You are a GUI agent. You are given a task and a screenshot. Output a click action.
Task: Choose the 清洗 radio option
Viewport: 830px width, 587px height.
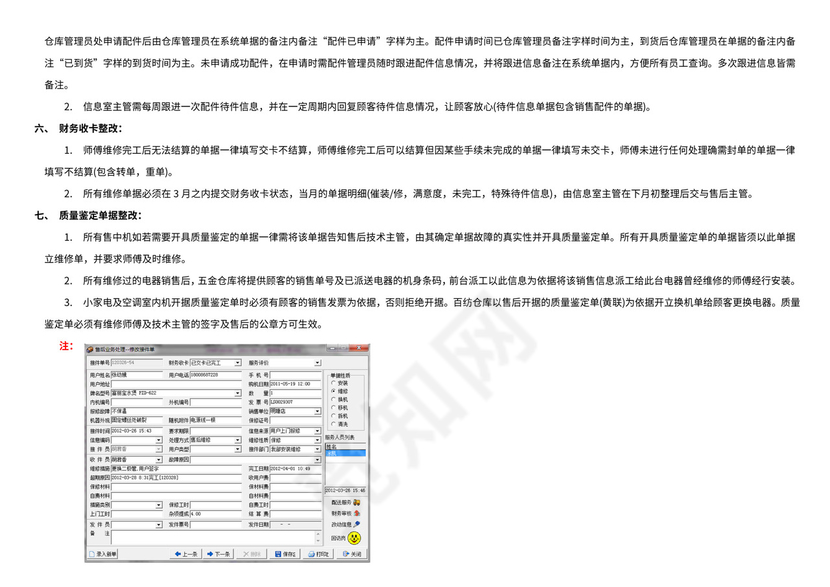tap(332, 424)
